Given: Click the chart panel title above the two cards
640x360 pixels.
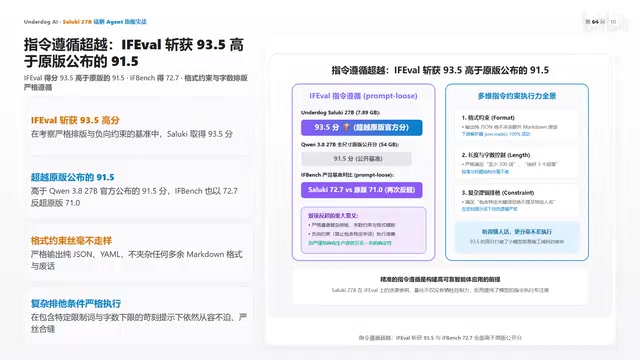Looking at the screenshot, I should pyautogui.click(x=440, y=70).
